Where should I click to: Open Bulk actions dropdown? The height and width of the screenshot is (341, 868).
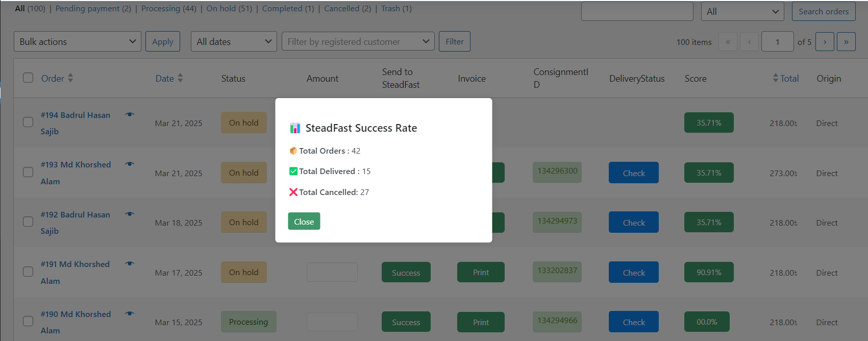pos(78,42)
